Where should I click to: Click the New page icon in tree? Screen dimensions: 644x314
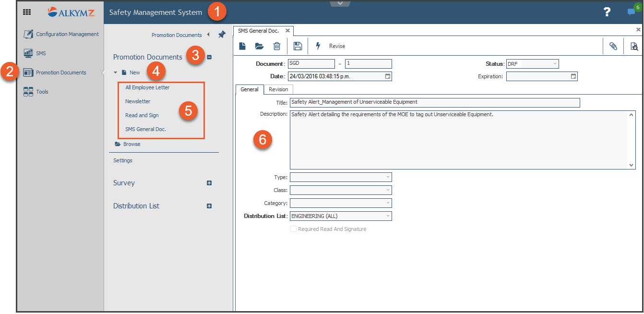(x=124, y=72)
